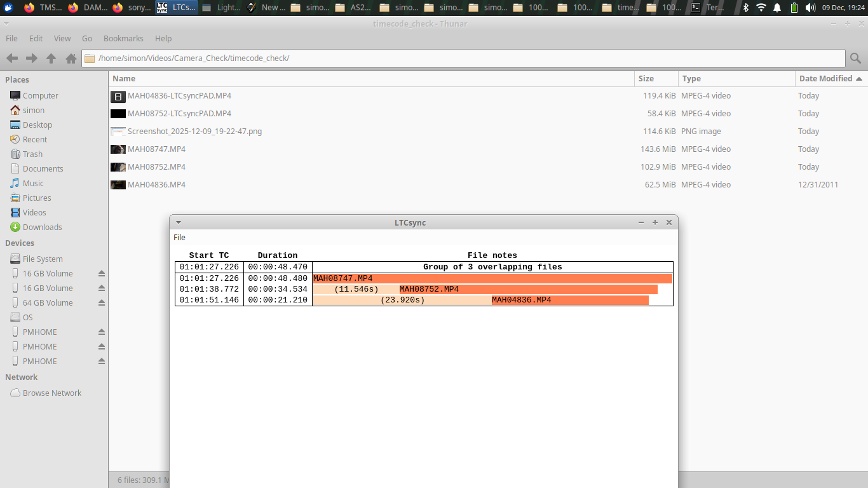Click start timecode 01:01:51.146 cell
Viewport: 868px width, 488px height.
pos(209,300)
